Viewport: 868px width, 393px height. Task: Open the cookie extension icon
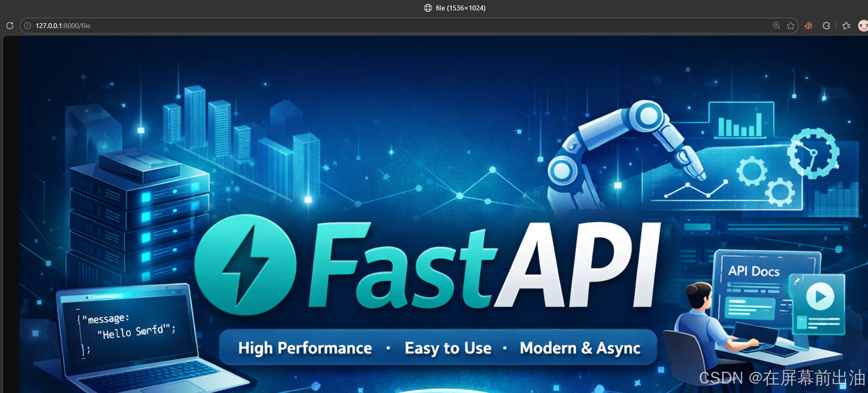(x=808, y=26)
